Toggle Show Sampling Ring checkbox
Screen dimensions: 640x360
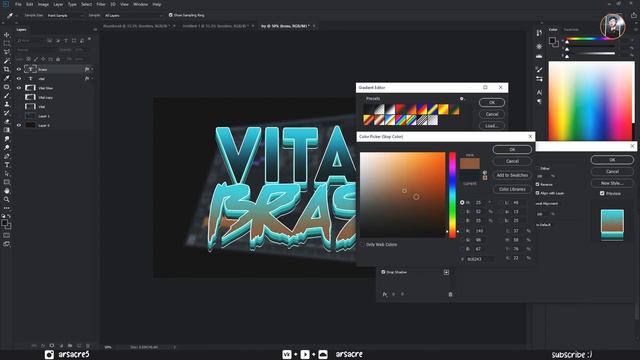(x=171, y=15)
